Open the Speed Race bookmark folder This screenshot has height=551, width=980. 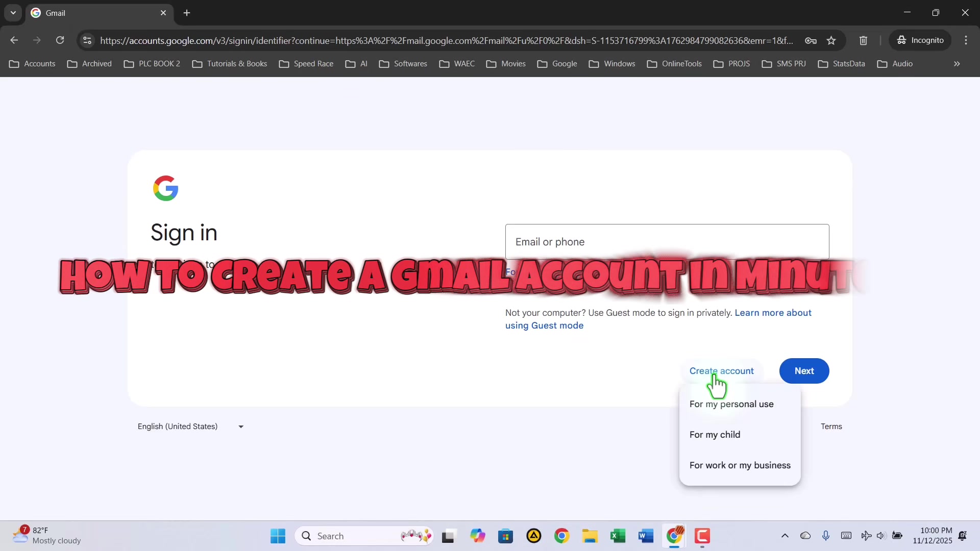(306, 64)
